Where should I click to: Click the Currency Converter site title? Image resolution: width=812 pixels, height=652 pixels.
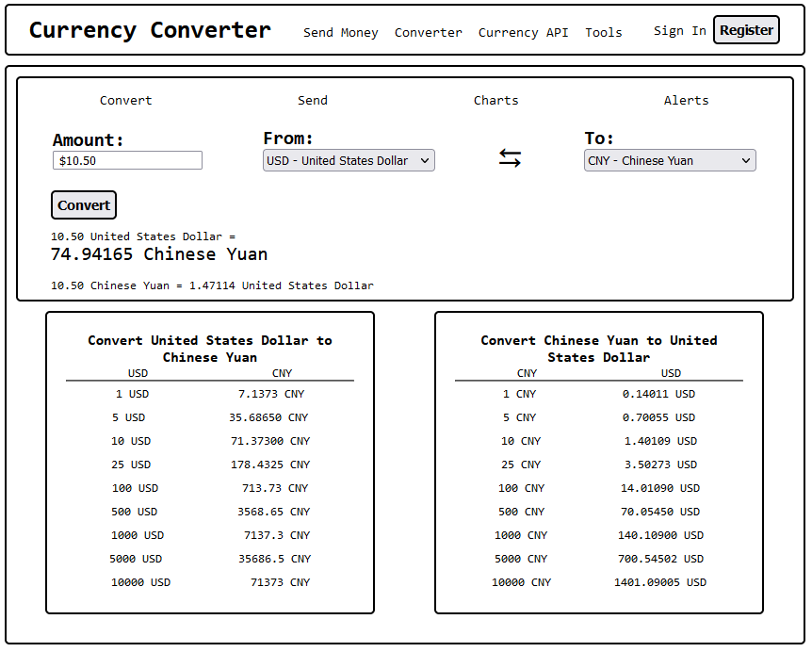pyautogui.click(x=150, y=30)
